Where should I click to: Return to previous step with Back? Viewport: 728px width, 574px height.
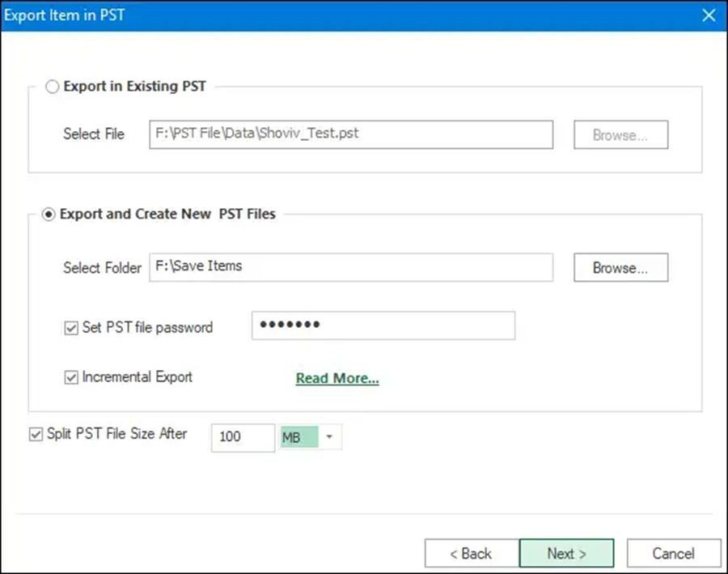472,553
